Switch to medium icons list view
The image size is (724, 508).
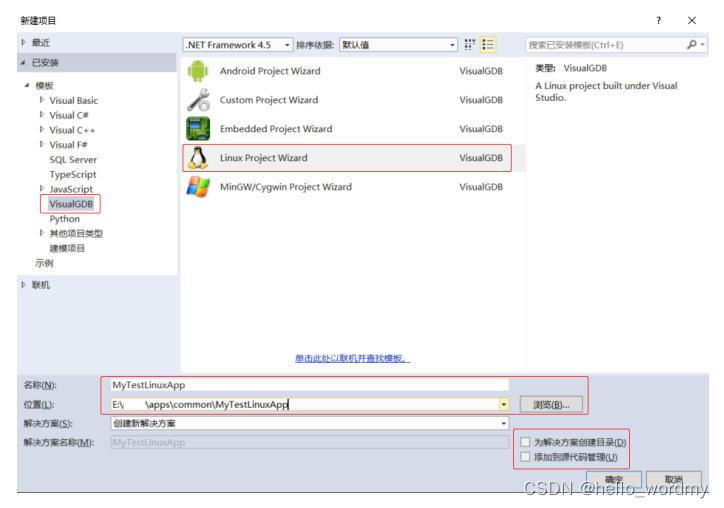488,44
